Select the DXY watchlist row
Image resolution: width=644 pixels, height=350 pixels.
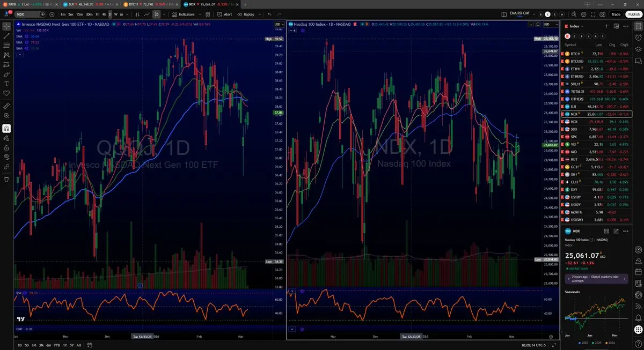tap(596, 189)
